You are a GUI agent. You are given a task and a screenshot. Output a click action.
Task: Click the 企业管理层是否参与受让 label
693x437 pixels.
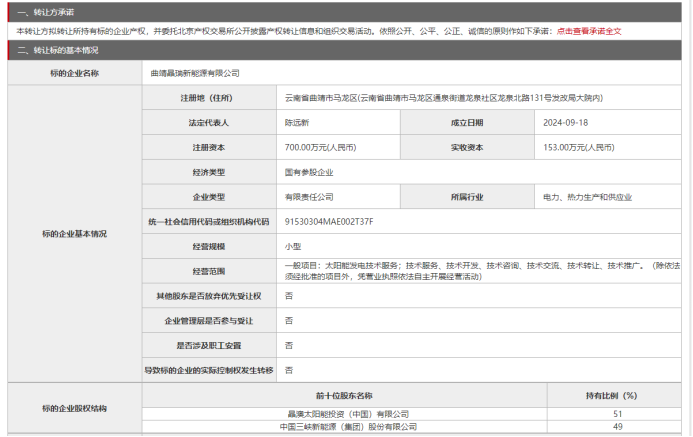[209, 321]
